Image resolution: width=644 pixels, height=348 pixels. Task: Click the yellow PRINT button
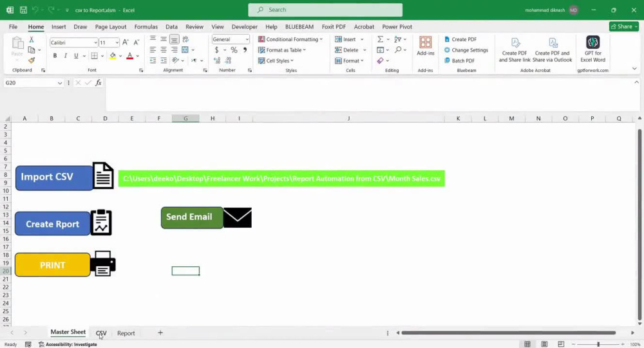(53, 264)
